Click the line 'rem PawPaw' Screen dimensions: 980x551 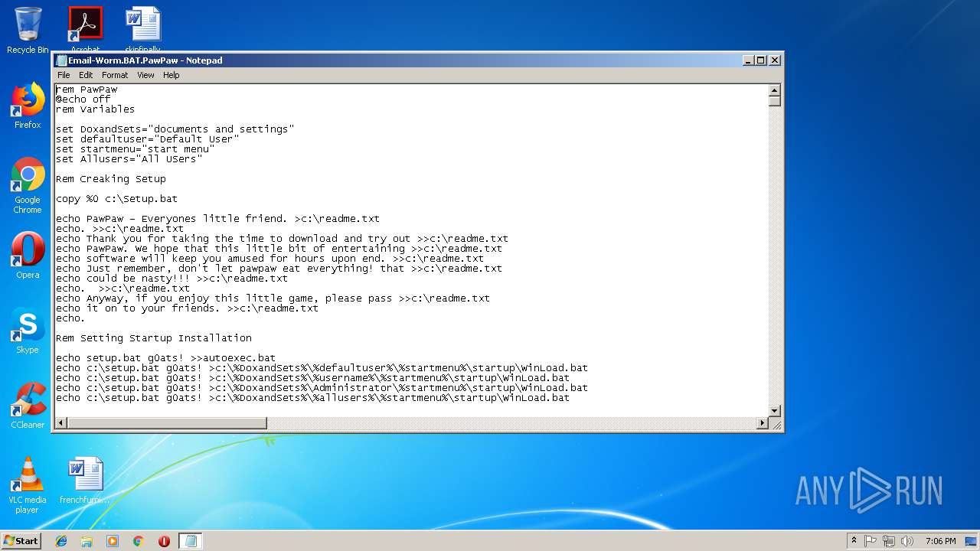87,90
